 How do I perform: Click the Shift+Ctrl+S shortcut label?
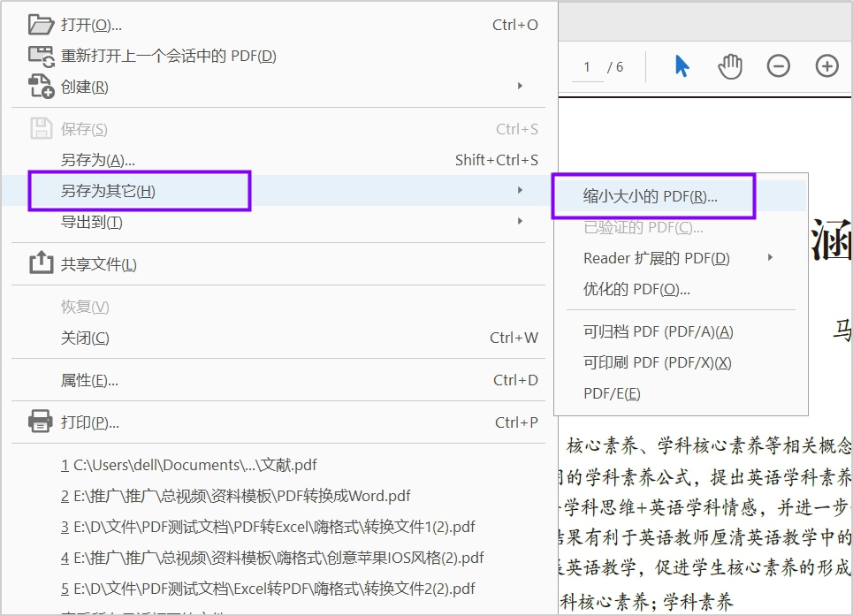click(497, 160)
